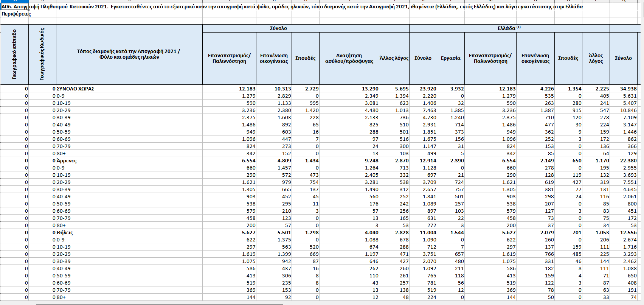Image resolution: width=644 pixels, height=305 pixels.
Task: Click the 'Τόπος διαμονής κατά την Απογραφή 2021' header
Action: 129,54
